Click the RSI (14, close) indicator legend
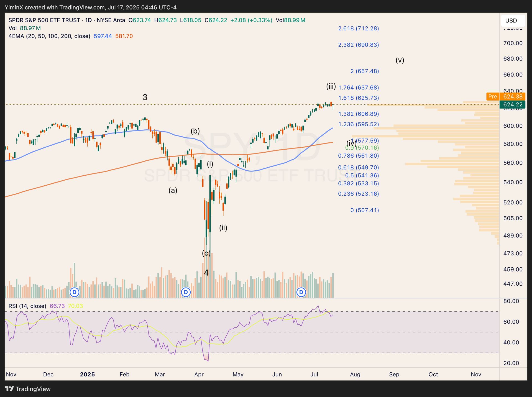This screenshot has height=397, width=532. (x=27, y=306)
